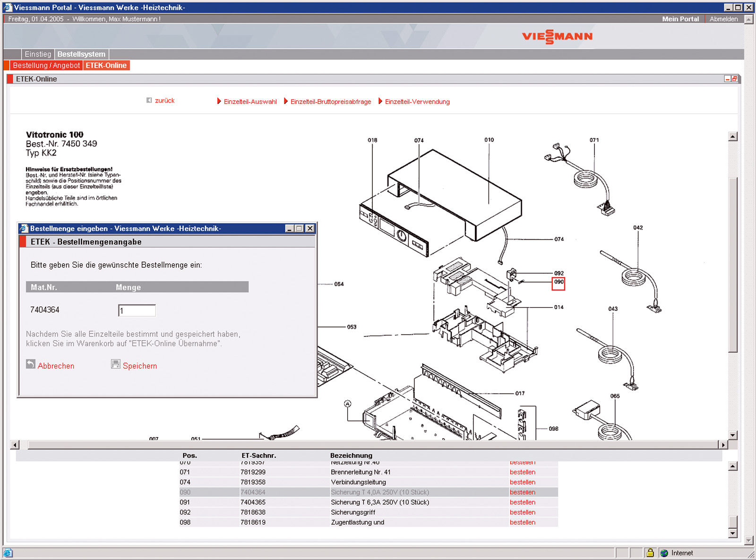Select ET-Sachnr. 7818638 cell

click(x=253, y=512)
